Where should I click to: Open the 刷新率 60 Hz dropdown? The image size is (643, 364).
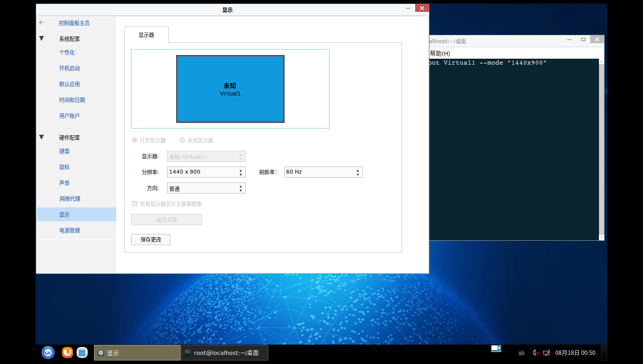tap(323, 172)
